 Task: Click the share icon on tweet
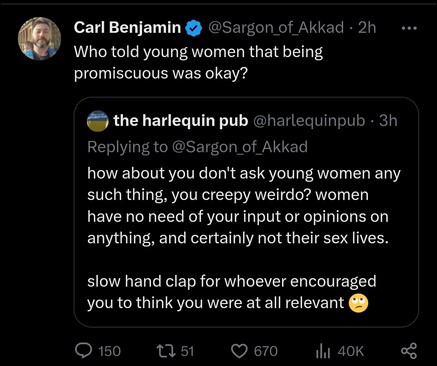[409, 351]
